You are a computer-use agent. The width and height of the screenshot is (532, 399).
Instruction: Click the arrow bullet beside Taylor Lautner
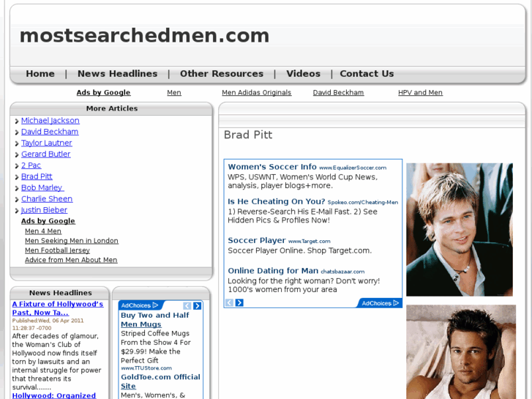(x=17, y=143)
